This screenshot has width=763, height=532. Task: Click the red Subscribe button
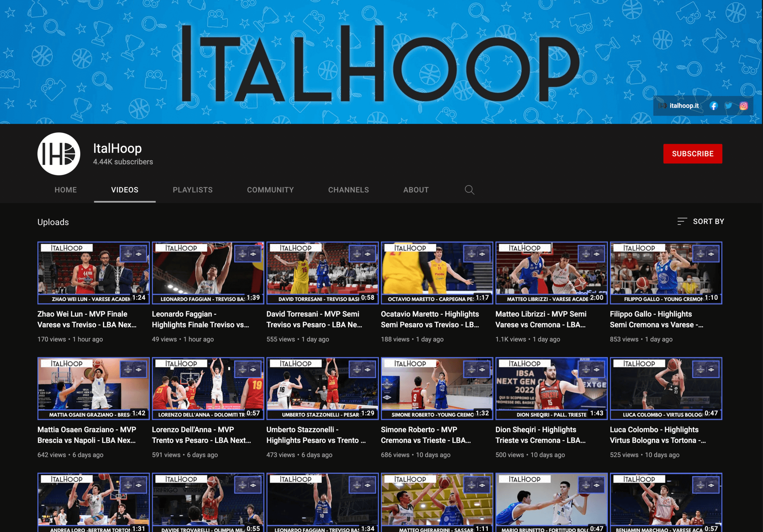tap(693, 154)
